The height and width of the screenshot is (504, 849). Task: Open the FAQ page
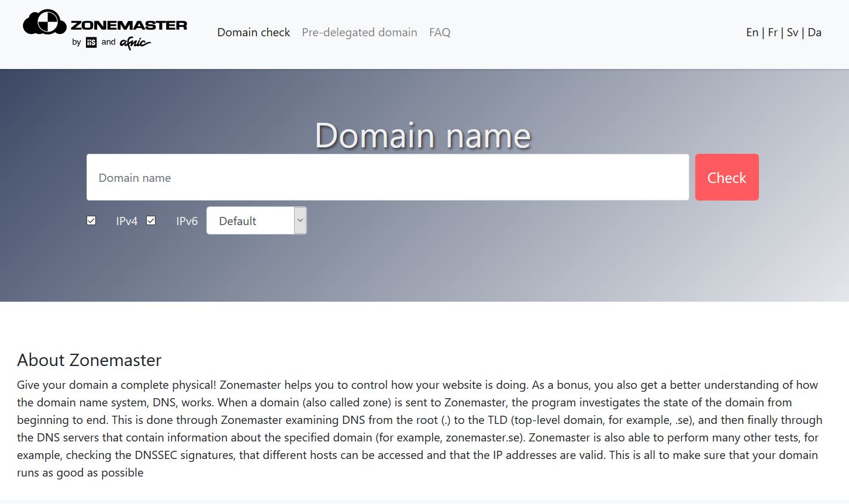tap(440, 33)
